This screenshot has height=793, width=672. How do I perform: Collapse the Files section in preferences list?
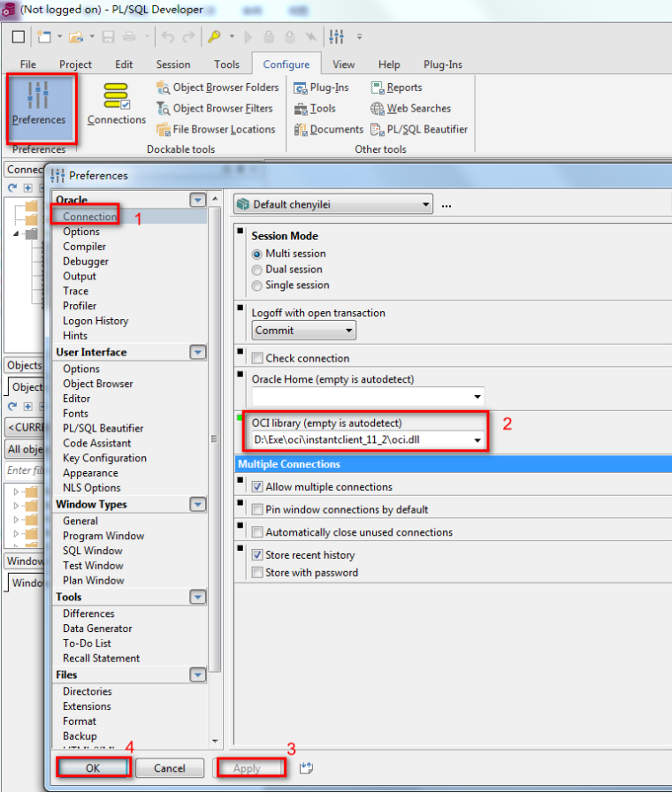click(198, 675)
